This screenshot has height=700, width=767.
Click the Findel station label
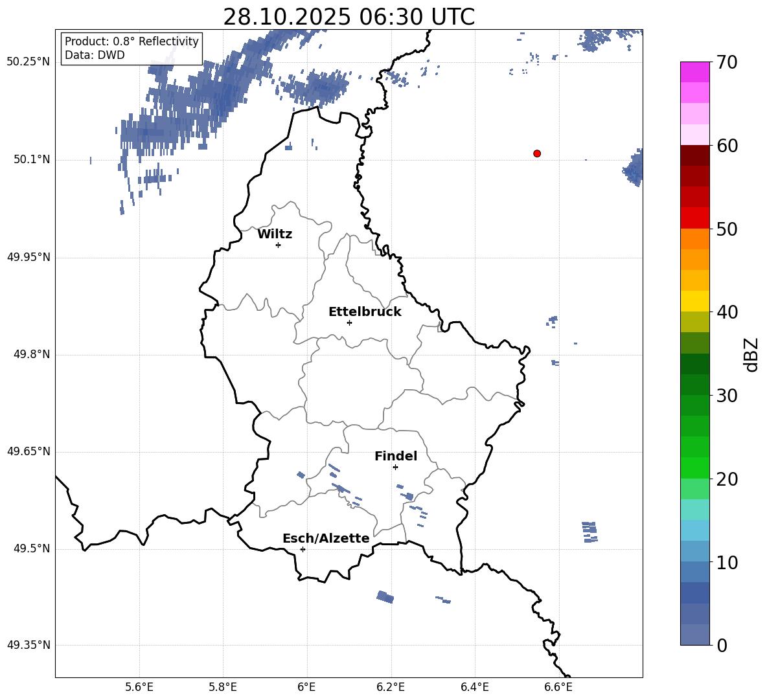[396, 456]
